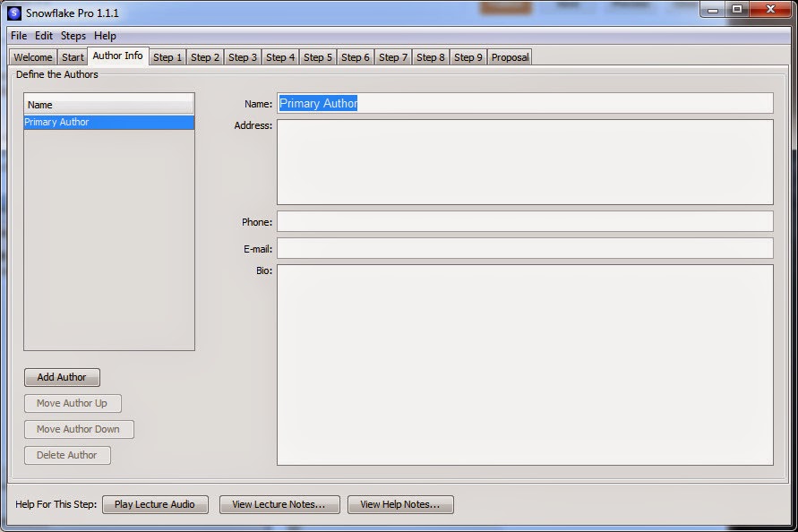Go to the Step 1 tab

pos(167,57)
